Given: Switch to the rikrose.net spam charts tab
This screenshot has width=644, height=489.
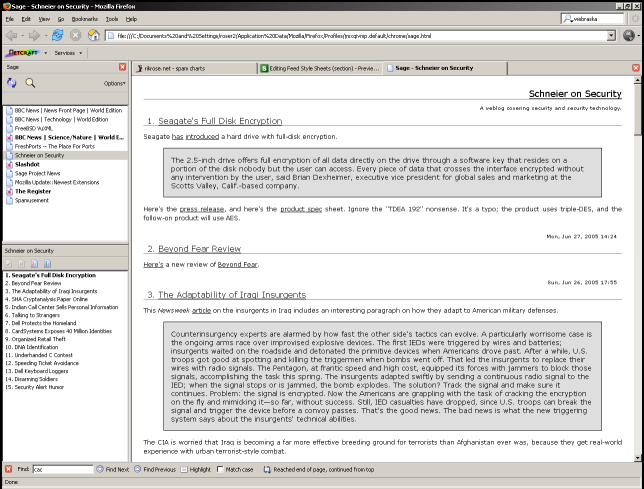Looking at the screenshot, I should tap(195, 68).
